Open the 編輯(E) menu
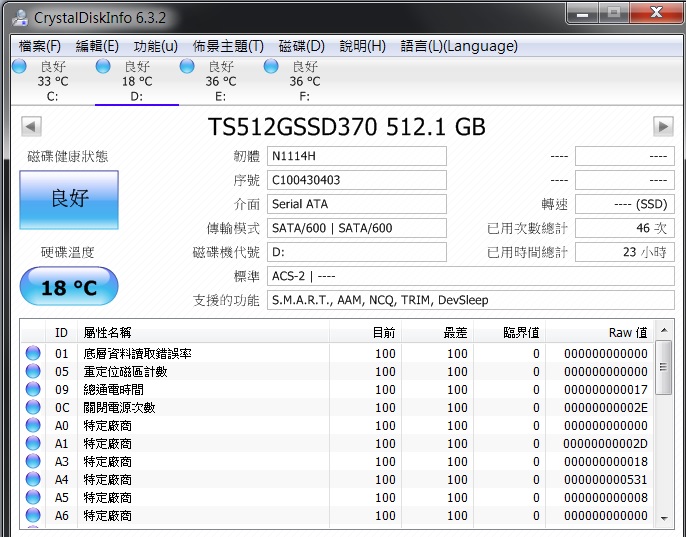The width and height of the screenshot is (686, 537). tap(97, 46)
